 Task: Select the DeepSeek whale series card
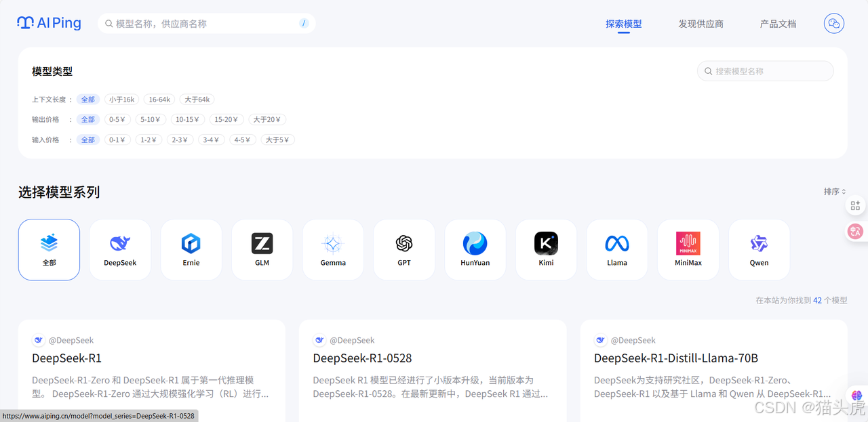coord(120,249)
